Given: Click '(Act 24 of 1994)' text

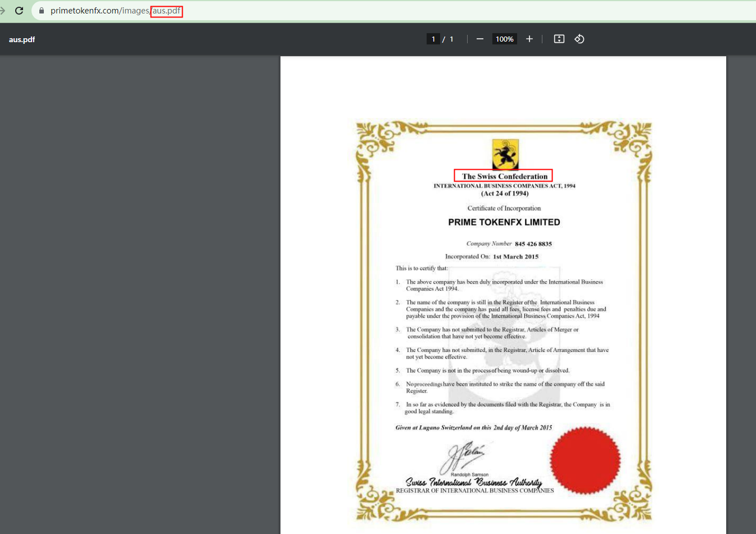Looking at the screenshot, I should point(505,193).
